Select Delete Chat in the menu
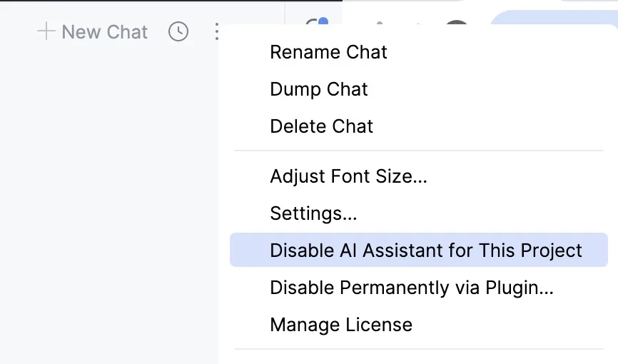Viewport: 618px width, 364px height. (321, 126)
